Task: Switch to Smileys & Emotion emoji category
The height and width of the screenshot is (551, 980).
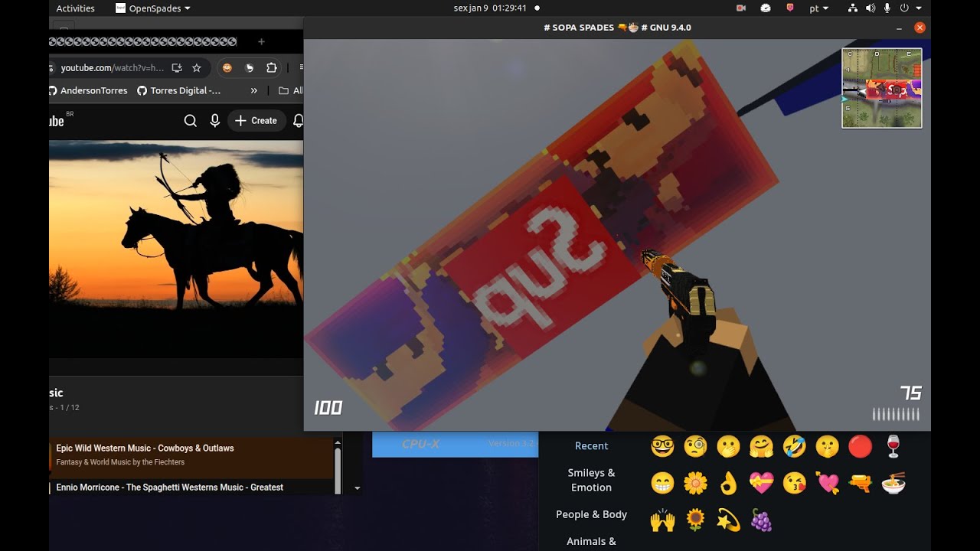Action: click(591, 480)
